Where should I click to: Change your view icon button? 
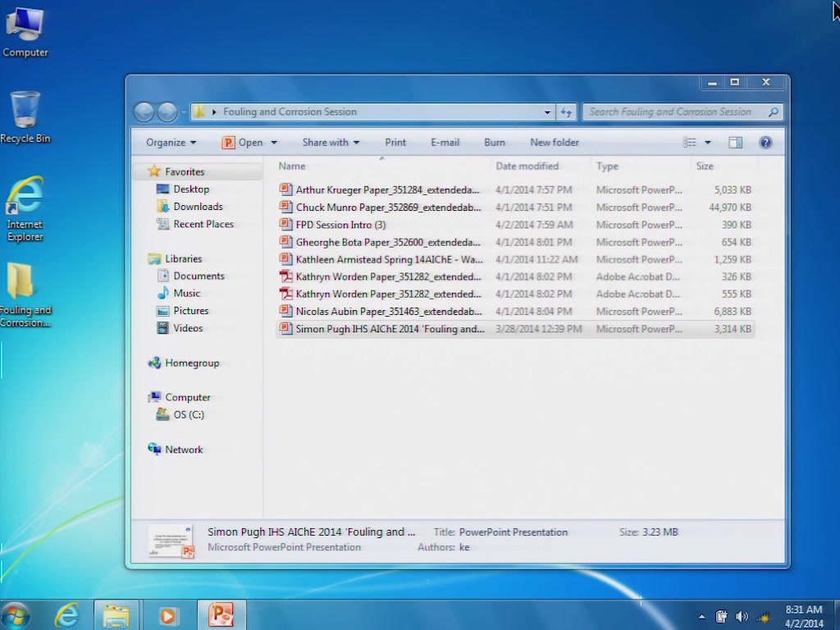click(x=689, y=143)
